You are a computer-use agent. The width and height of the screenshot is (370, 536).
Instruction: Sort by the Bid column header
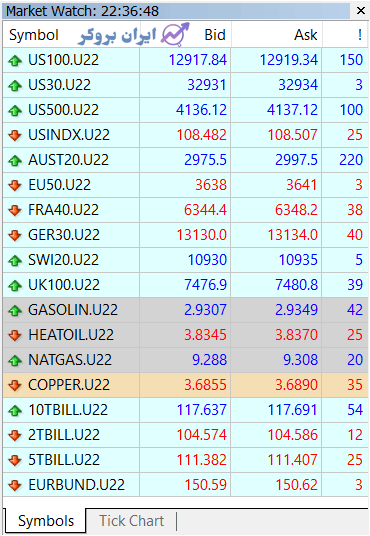pyautogui.click(x=215, y=35)
